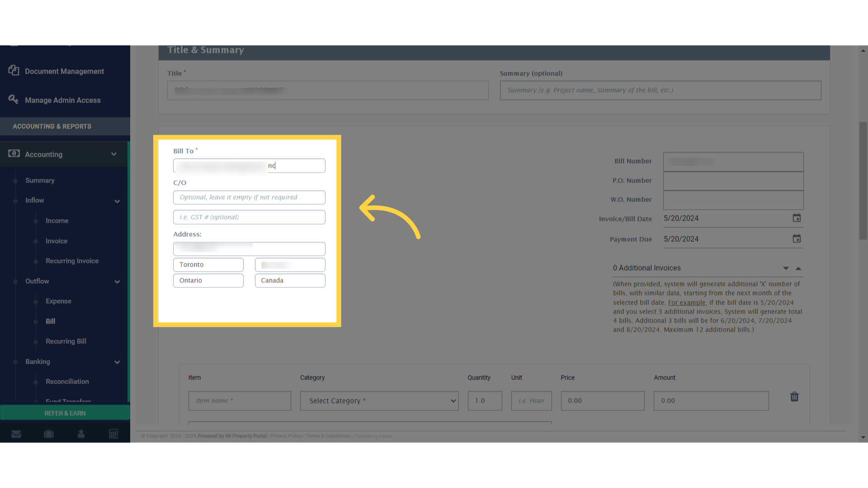Open the Privacy Policy link
The image size is (868, 488).
click(x=286, y=436)
